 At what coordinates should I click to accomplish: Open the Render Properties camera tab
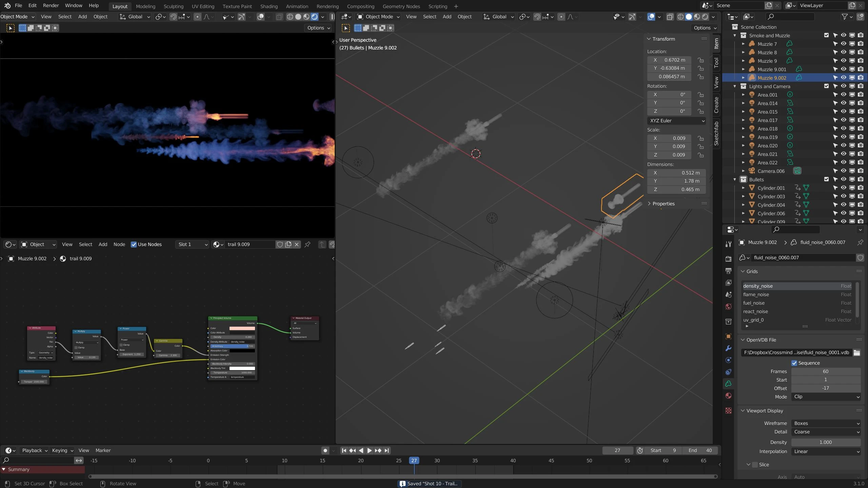coord(728,259)
